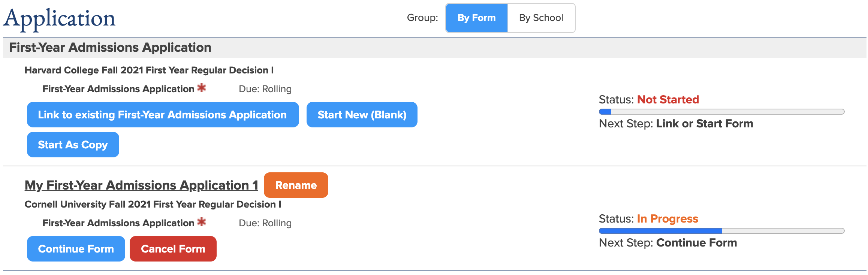Select the Cornell University Fall 2021 heading

[153, 205]
